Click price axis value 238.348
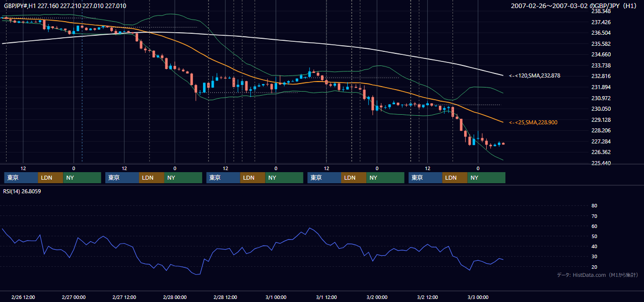Image resolution: width=644 pixels, height=302 pixels. click(x=601, y=11)
